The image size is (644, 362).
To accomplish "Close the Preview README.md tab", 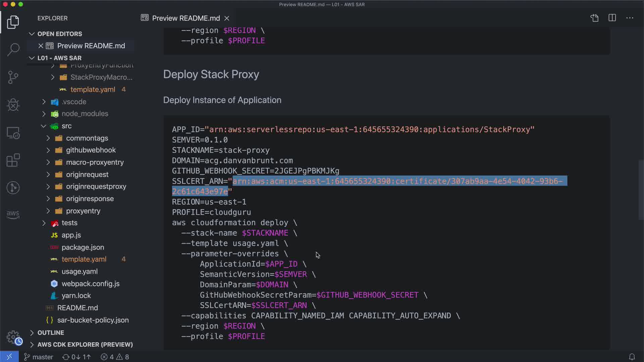I will tap(227, 18).
